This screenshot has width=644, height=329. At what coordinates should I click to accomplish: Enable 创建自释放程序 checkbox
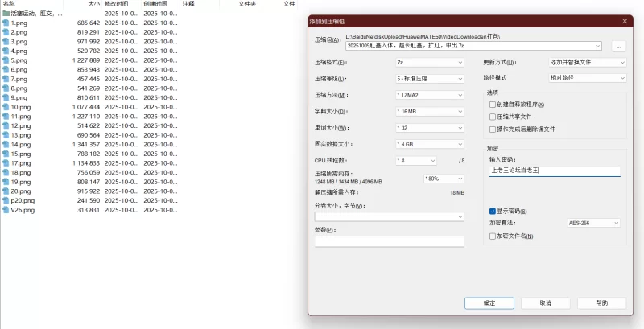point(493,105)
